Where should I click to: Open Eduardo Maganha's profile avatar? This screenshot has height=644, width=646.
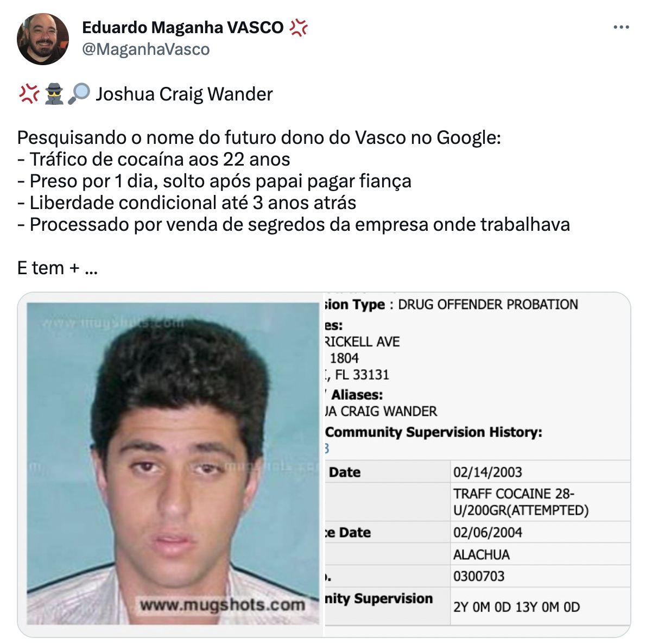(43, 39)
